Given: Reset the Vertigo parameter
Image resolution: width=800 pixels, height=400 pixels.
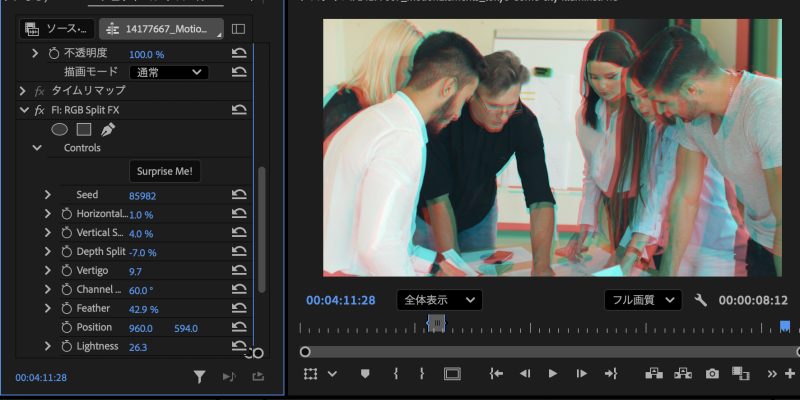Looking at the screenshot, I should pos(239,271).
